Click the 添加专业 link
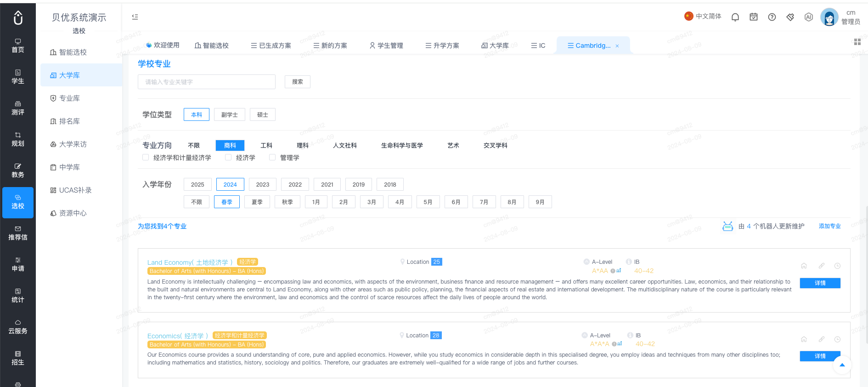 829,226
